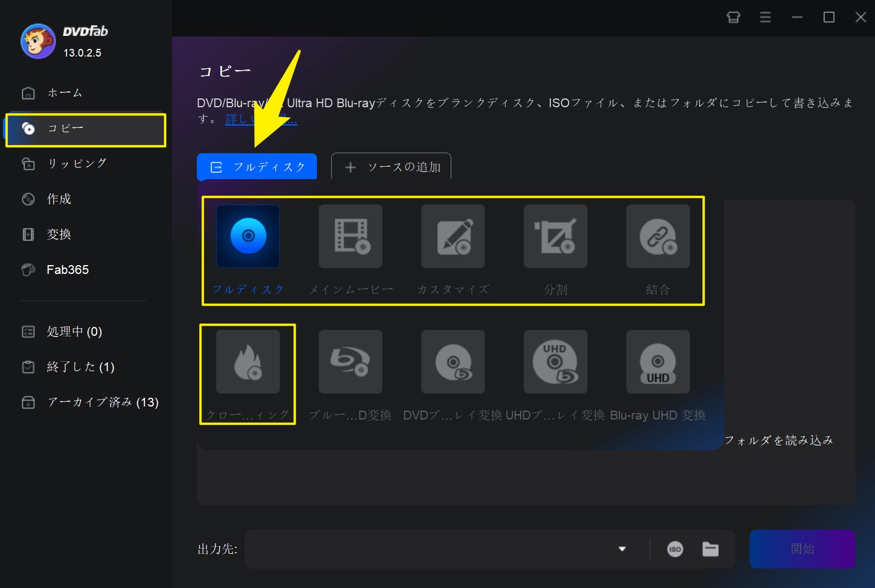The image size is (875, 588).
Task: Open the コピー module in sidebar
Action: click(x=85, y=129)
